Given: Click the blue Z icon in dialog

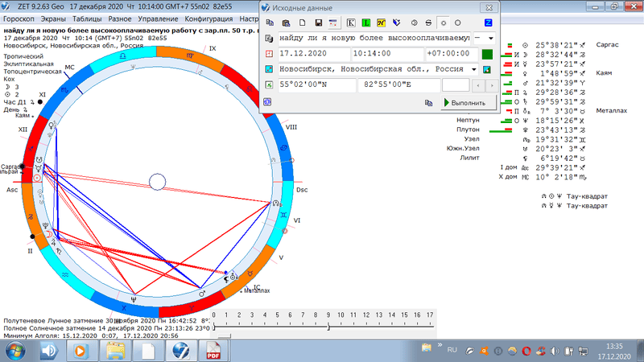Looking at the screenshot, I should [x=488, y=21].
